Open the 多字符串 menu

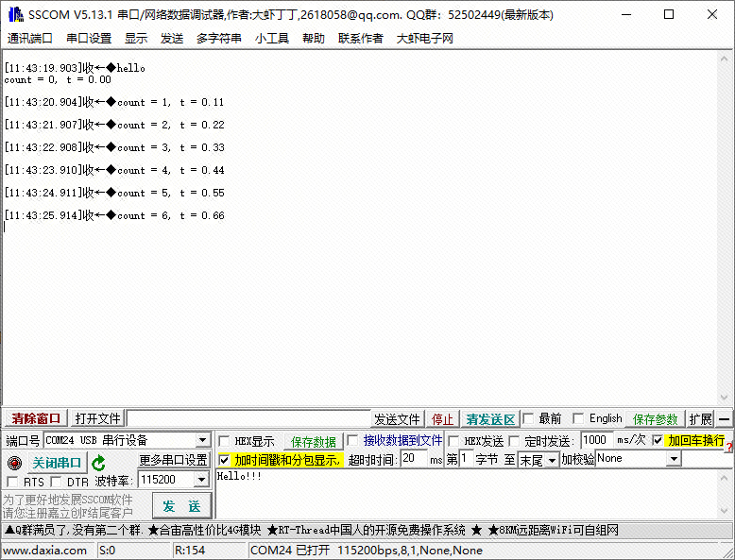click(x=218, y=38)
